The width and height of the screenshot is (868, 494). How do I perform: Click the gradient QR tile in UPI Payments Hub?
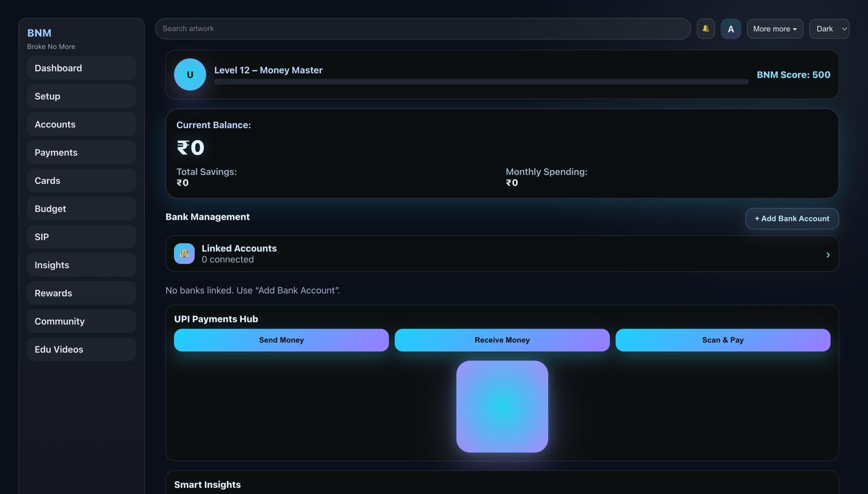coord(502,406)
